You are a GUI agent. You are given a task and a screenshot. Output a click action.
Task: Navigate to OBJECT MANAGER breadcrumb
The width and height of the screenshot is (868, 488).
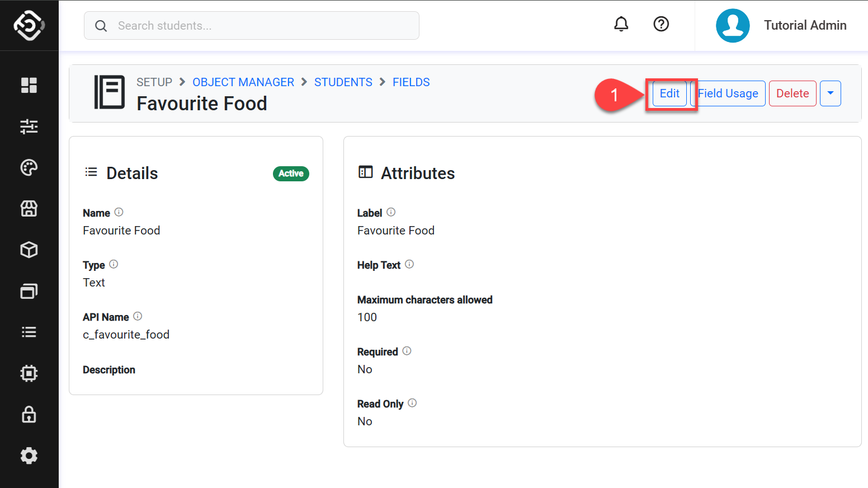(243, 82)
